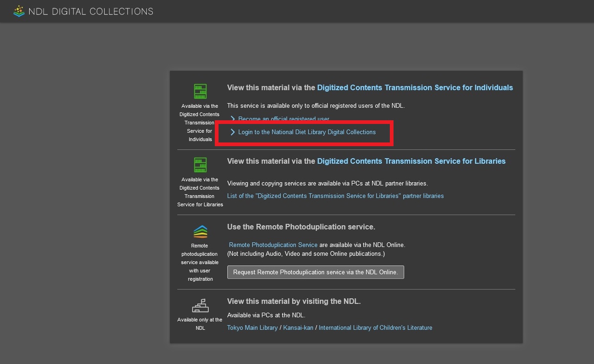Visit International Library of Children's Literature link
594x364 pixels.
tap(375, 327)
